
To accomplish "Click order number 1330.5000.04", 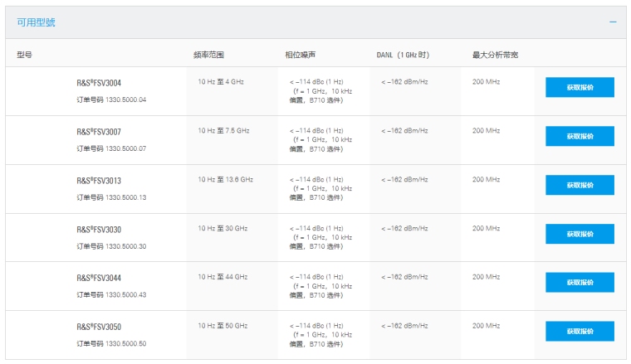I will click(111, 99).
